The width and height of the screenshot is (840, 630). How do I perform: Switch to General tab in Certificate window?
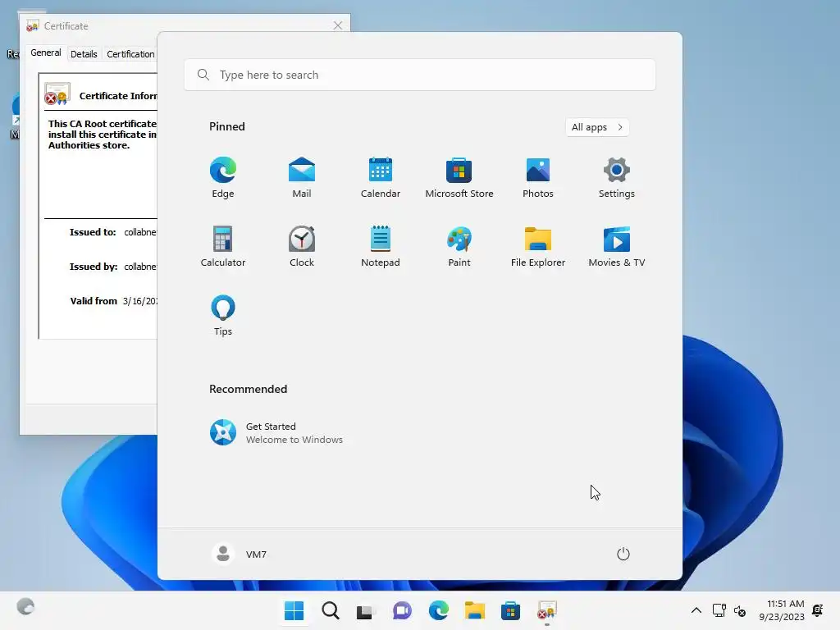(46, 52)
